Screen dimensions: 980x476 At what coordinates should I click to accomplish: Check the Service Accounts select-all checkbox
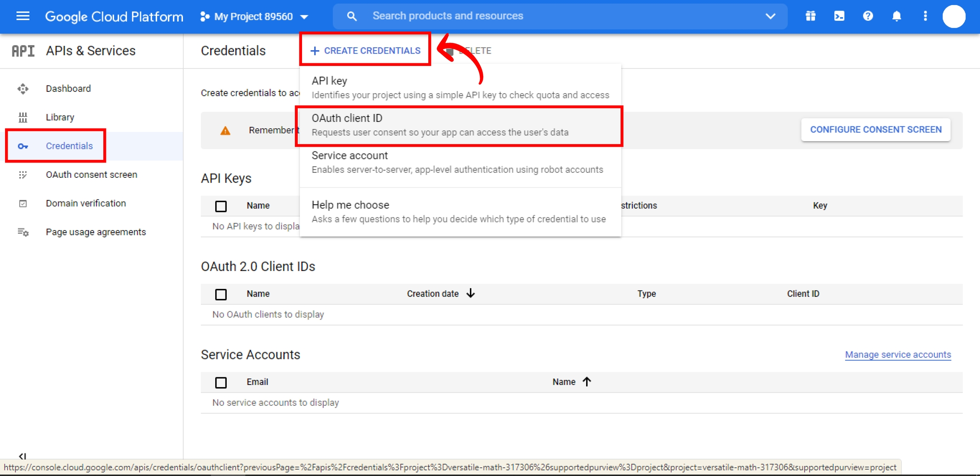pyautogui.click(x=221, y=382)
